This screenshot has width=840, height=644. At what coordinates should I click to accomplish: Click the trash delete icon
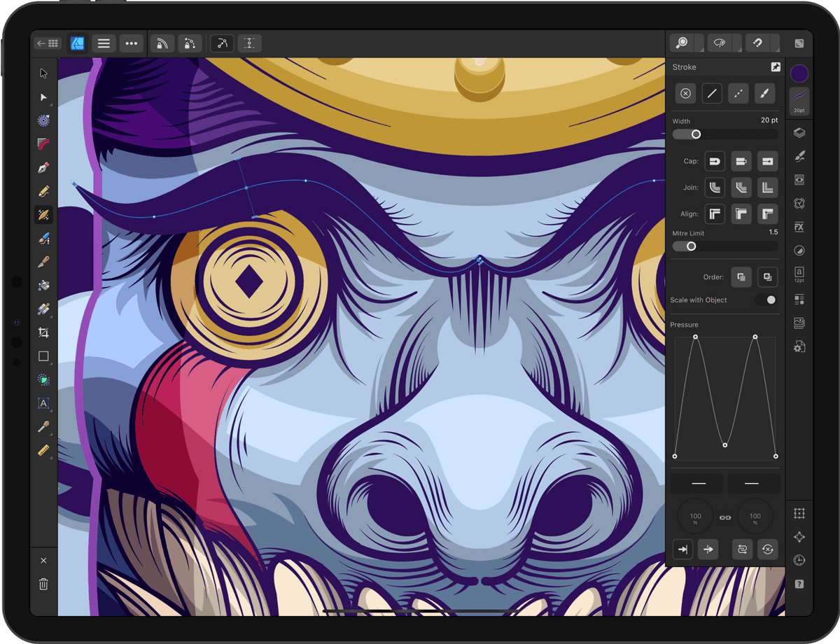[x=43, y=584]
